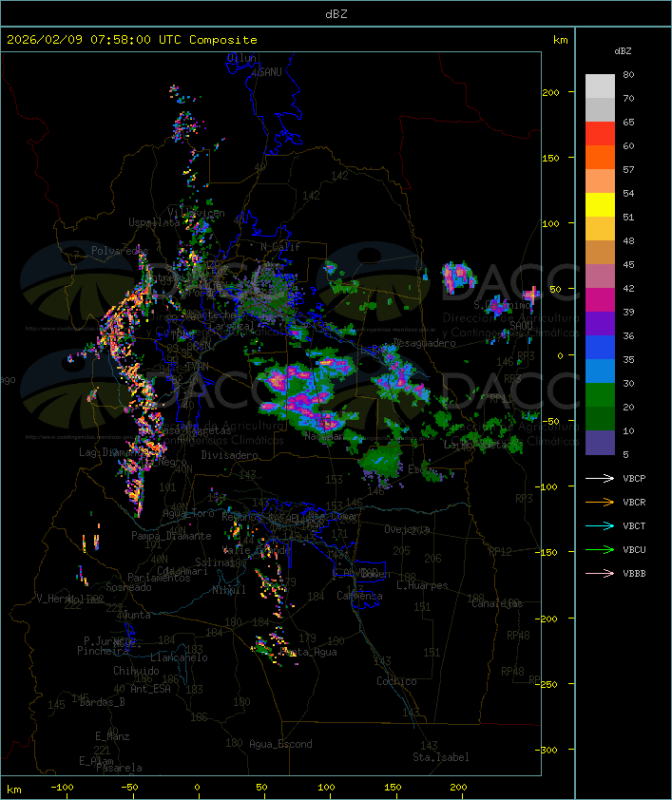
Task: Pick the bright yellow 51-54 dBZ swatch
Action: 600,205
